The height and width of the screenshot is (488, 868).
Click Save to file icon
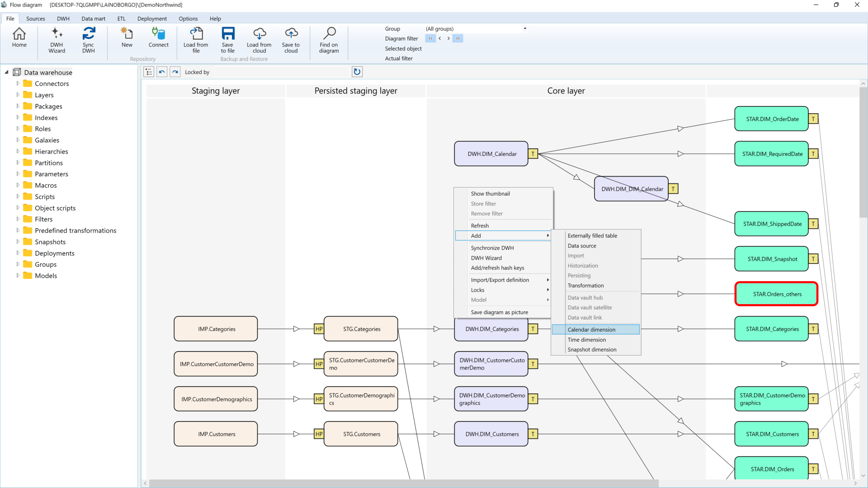[x=227, y=40]
